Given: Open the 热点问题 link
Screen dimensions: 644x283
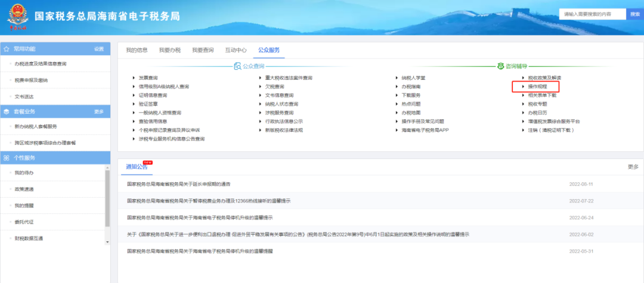Looking at the screenshot, I should [411, 104].
